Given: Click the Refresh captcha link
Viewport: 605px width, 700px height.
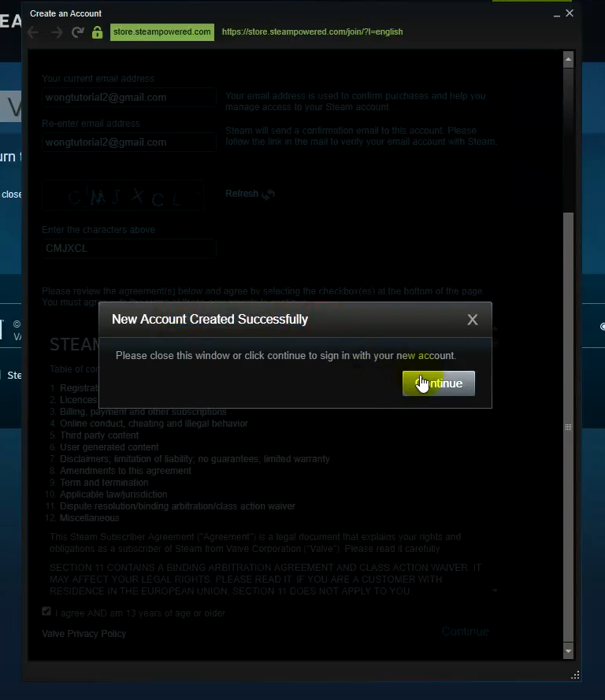Looking at the screenshot, I should coord(250,194).
